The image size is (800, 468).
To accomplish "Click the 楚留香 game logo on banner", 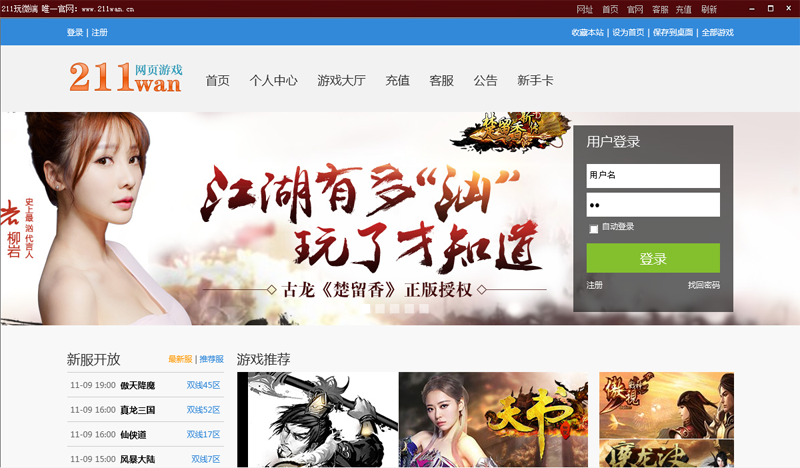I will (x=508, y=130).
